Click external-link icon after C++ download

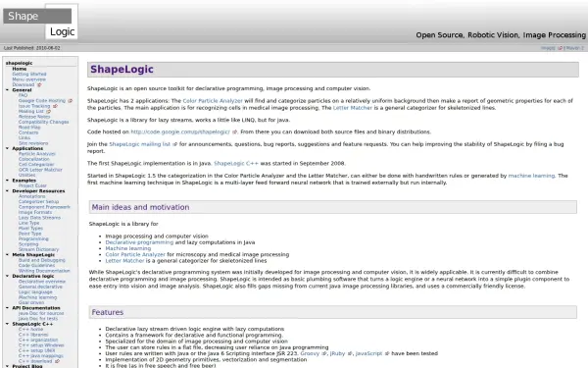(57, 361)
